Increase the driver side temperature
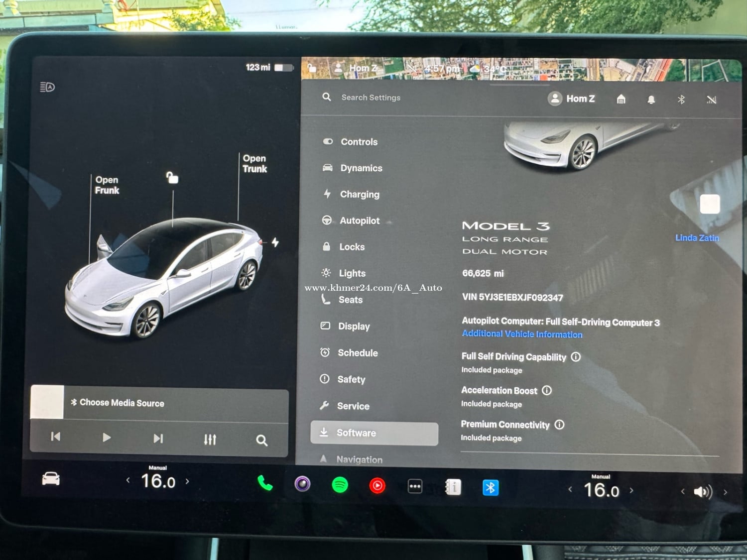The width and height of the screenshot is (747, 560). click(187, 481)
